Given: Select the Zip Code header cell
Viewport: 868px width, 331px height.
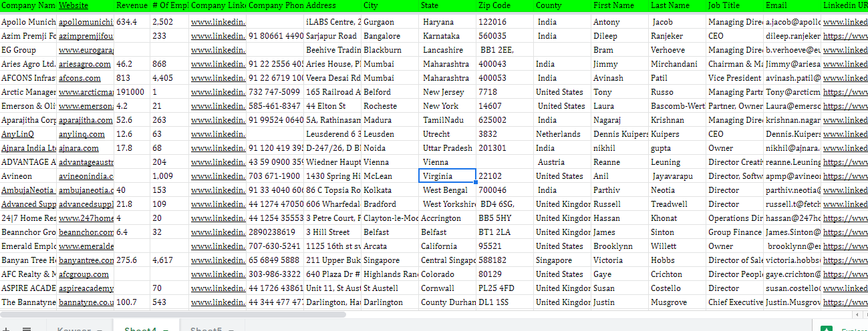Looking at the screenshot, I should [504, 5].
